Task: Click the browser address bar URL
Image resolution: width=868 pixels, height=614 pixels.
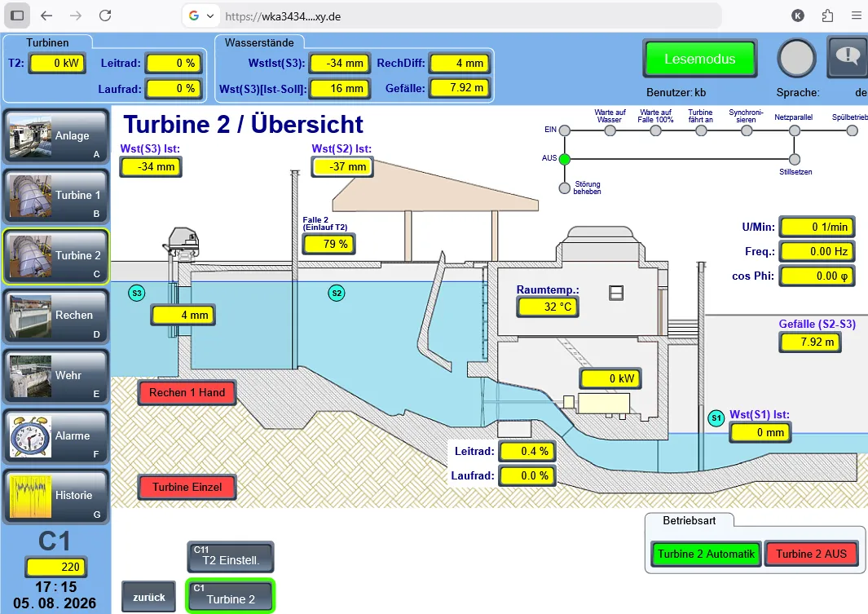Action: point(282,16)
